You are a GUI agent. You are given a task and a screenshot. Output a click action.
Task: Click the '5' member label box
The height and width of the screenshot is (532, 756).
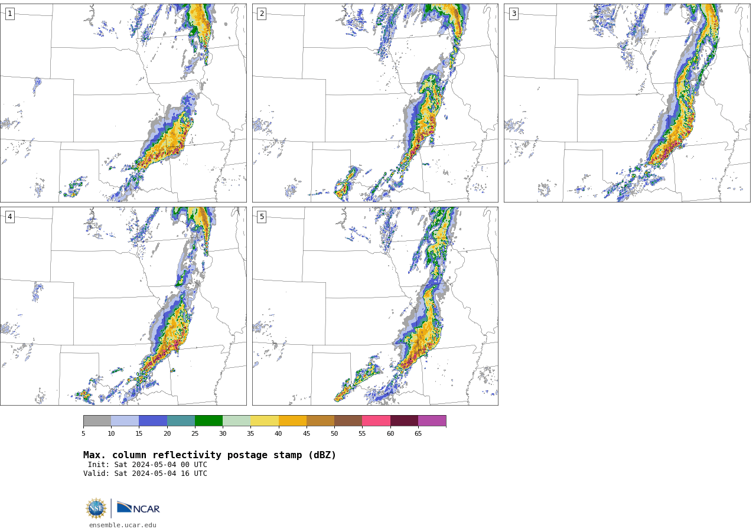262,217
